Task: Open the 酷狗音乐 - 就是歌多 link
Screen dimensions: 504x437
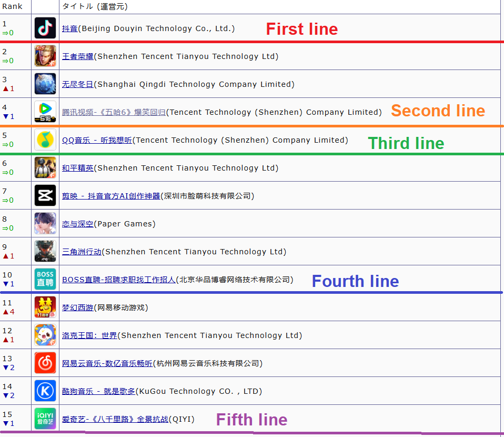Action: tap(99, 391)
